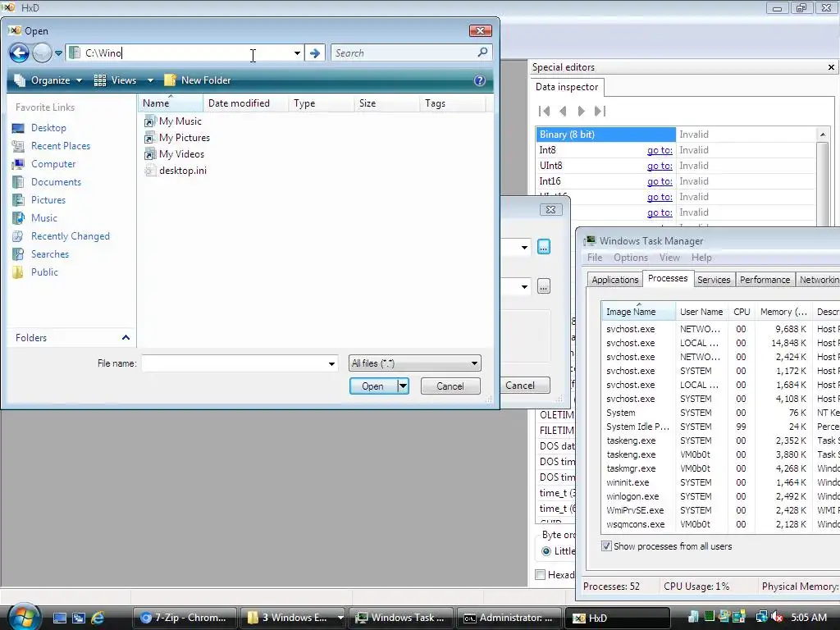
Task: Open Task Manager Options menu
Action: tap(631, 258)
